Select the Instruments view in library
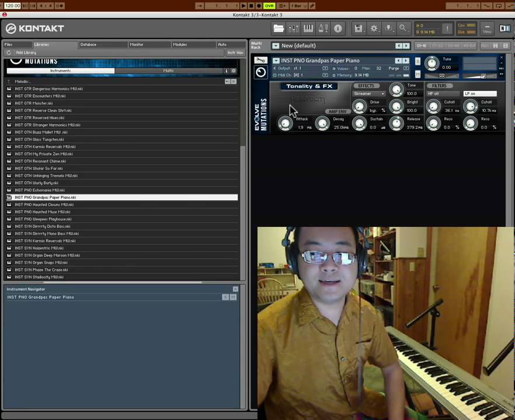 tap(61, 71)
